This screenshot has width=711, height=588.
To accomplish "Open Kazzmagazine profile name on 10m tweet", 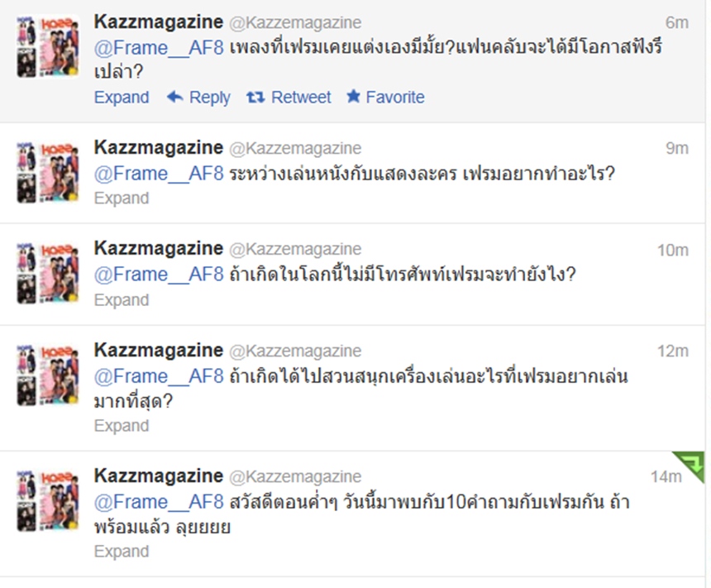I will tap(159, 248).
